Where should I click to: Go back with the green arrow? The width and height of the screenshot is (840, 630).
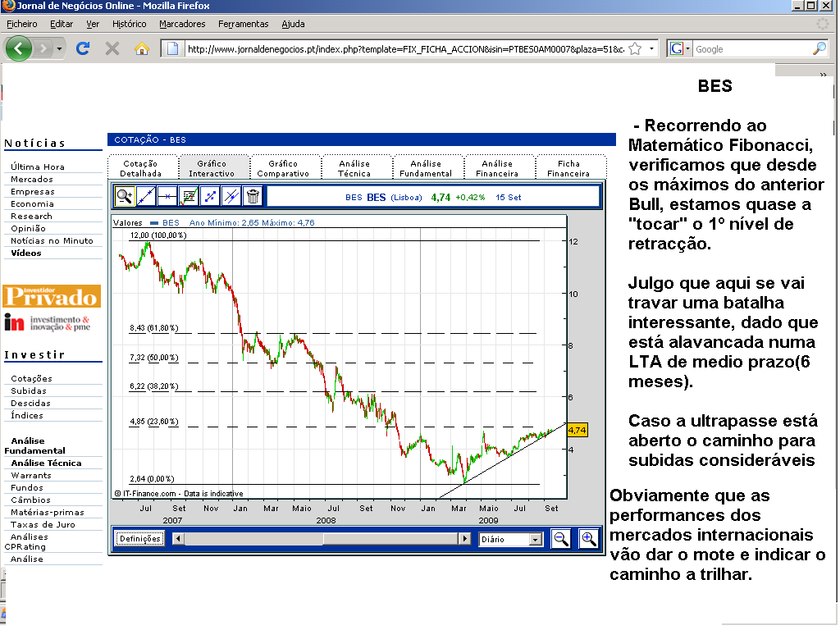[19, 48]
